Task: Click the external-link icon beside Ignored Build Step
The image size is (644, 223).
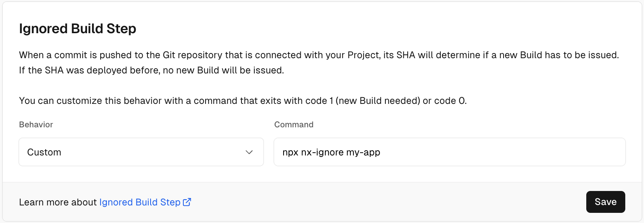Action: 187,202
